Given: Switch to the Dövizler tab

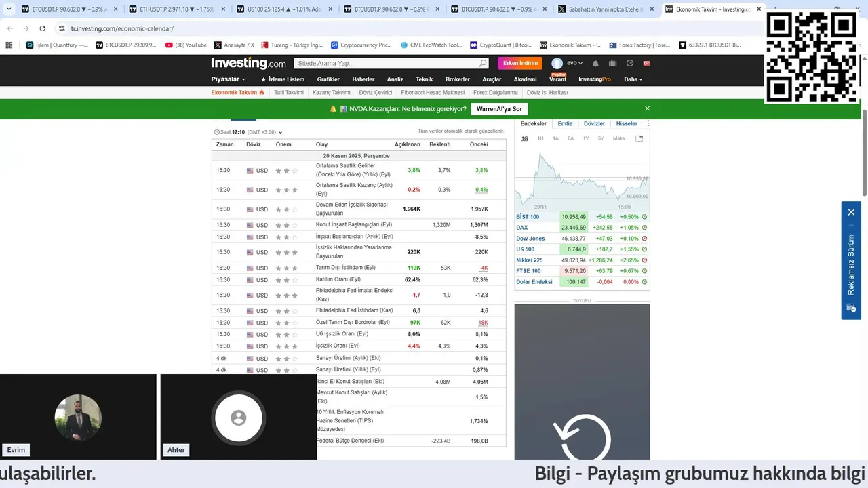Looking at the screenshot, I should 594,124.
